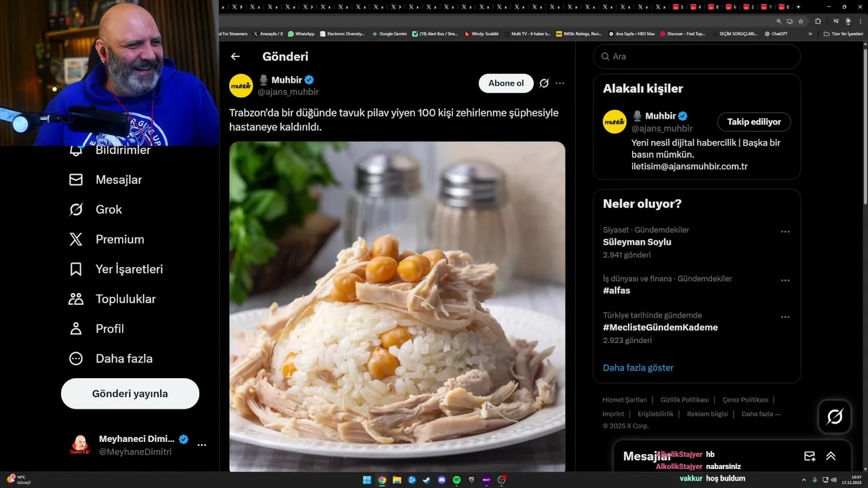Open Spotify from the Windows taskbar
Viewport: 868px width, 488px height.
coord(456,480)
